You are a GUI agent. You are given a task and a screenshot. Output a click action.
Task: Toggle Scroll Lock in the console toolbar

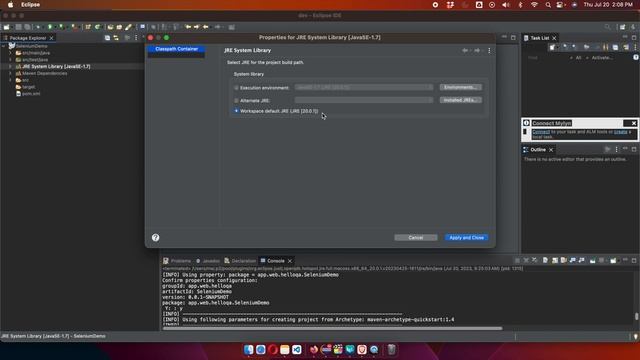click(555, 260)
